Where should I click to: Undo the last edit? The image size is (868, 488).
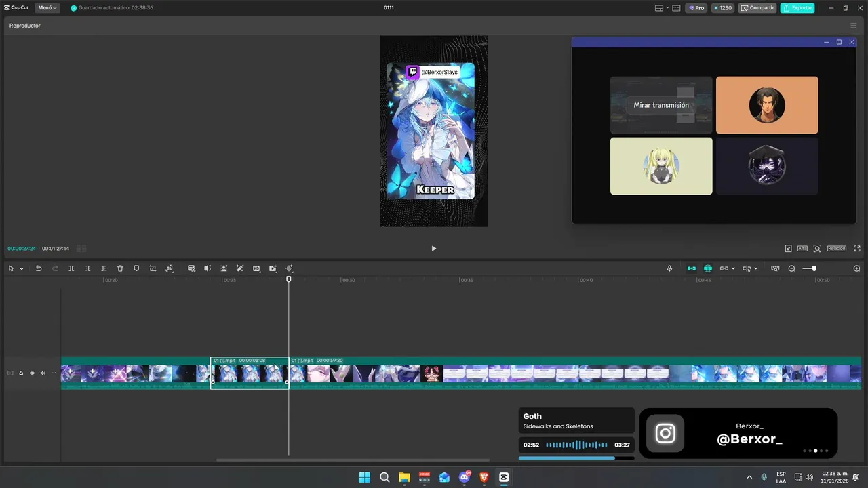39,268
